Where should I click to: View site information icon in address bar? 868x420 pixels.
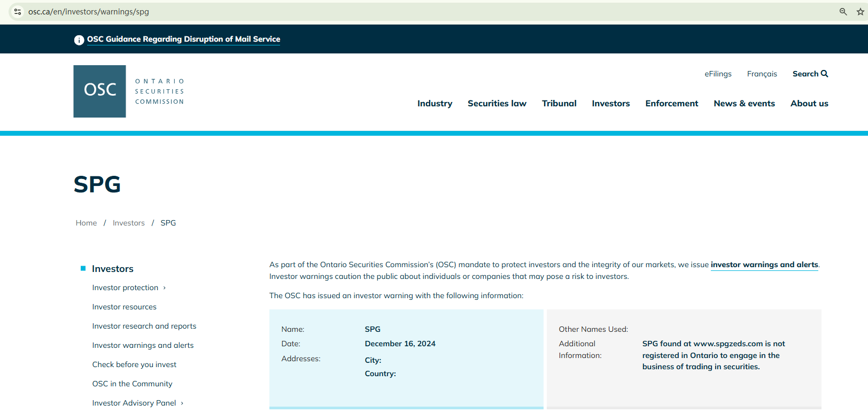coord(18,12)
